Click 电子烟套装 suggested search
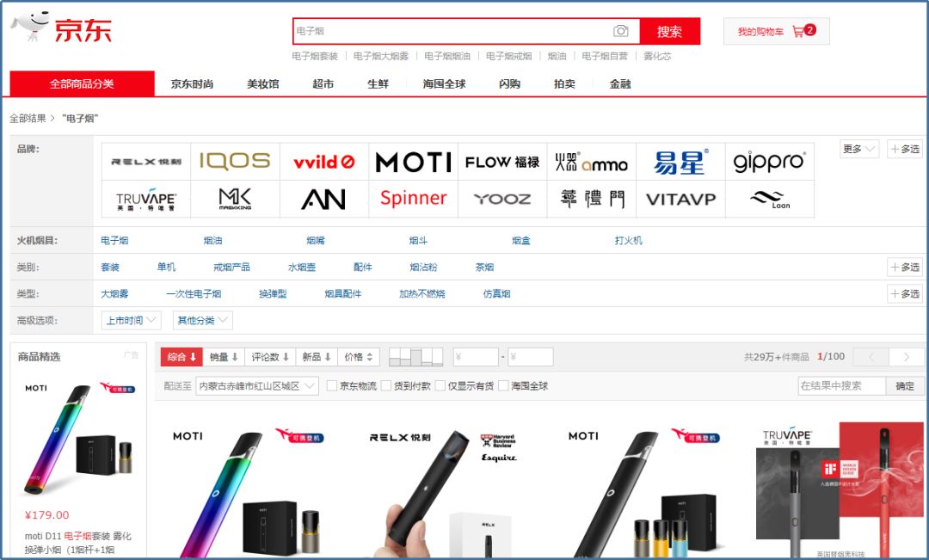This screenshot has width=929, height=560. (315, 56)
